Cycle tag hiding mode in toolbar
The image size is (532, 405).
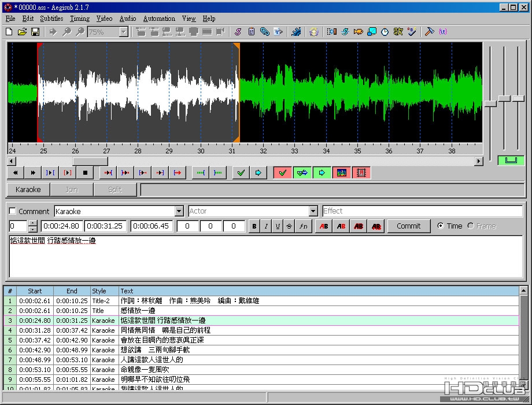[x=443, y=32]
